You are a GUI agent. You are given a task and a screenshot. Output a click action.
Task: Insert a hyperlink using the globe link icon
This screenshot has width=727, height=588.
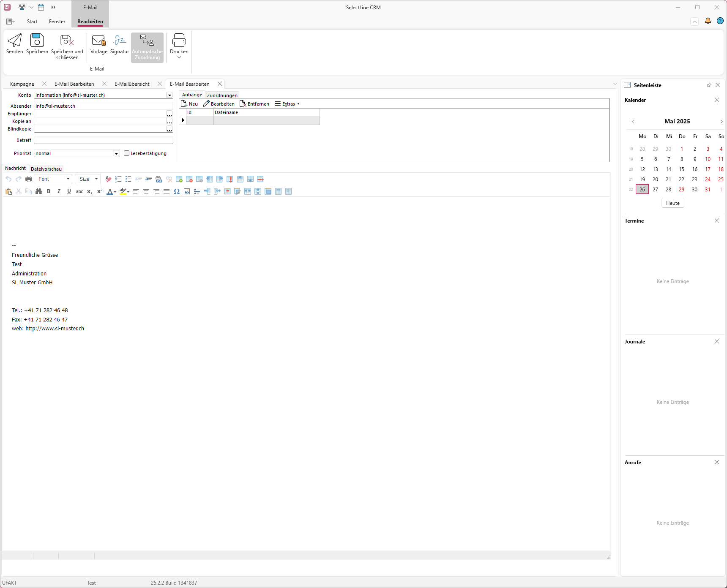tap(159, 179)
